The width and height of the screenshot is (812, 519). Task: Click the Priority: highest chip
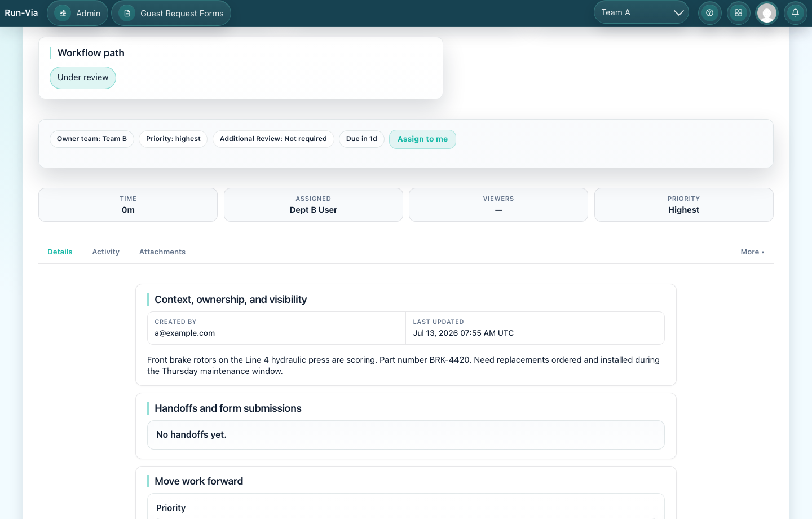tap(173, 139)
